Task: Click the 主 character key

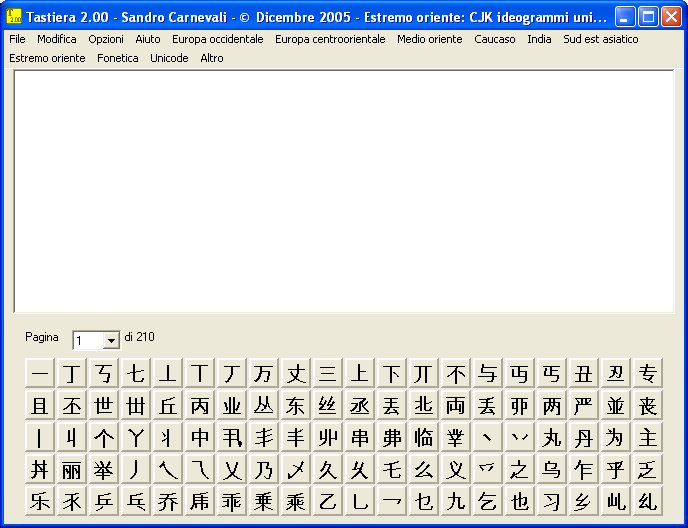Action: pyautogui.click(x=648, y=437)
